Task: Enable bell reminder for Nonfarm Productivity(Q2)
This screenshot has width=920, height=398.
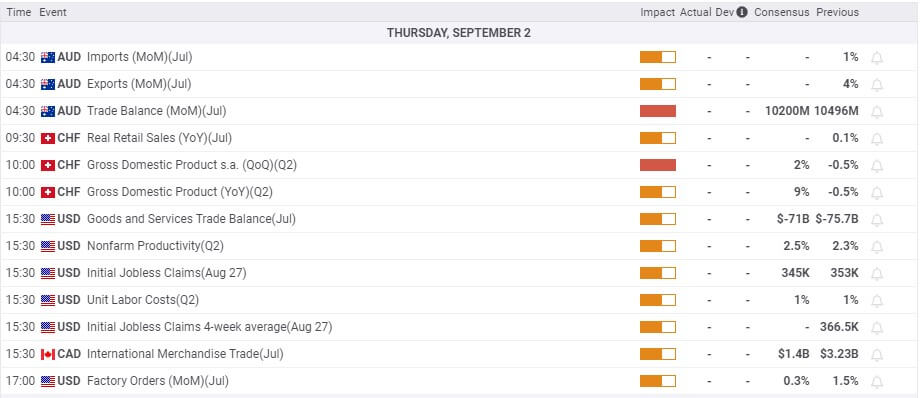Action: [x=877, y=247]
